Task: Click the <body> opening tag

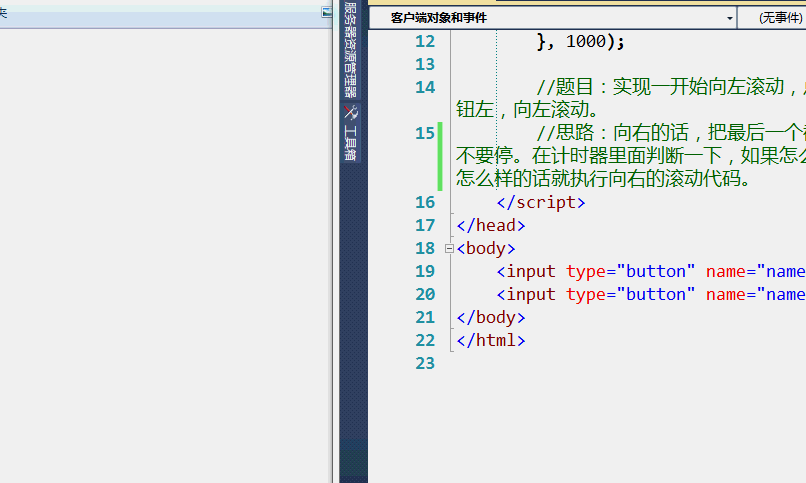Action: coord(486,249)
